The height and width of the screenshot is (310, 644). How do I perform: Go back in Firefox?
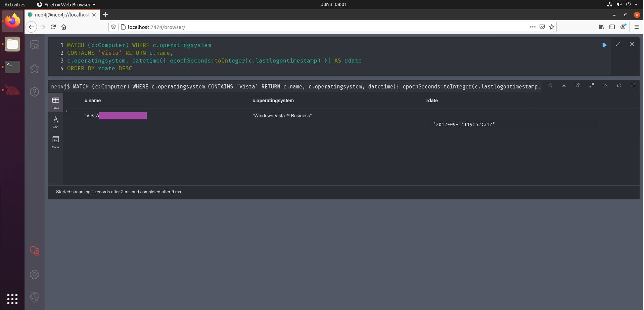[31, 27]
